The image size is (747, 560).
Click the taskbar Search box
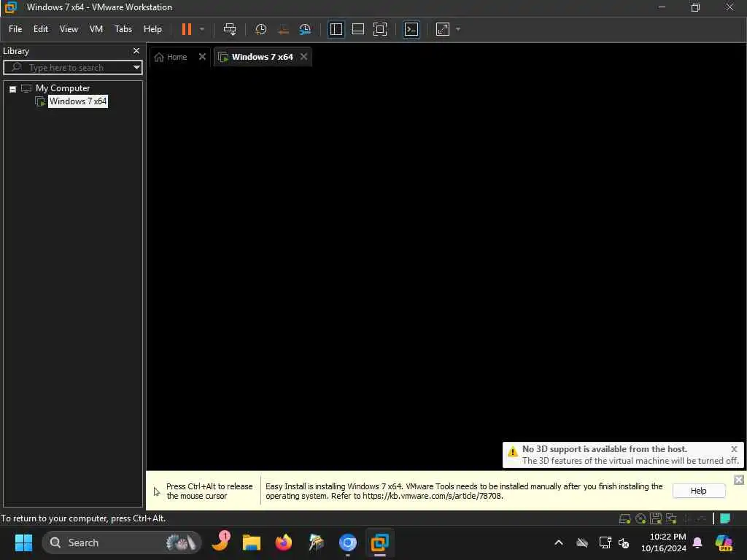pyautogui.click(x=122, y=542)
